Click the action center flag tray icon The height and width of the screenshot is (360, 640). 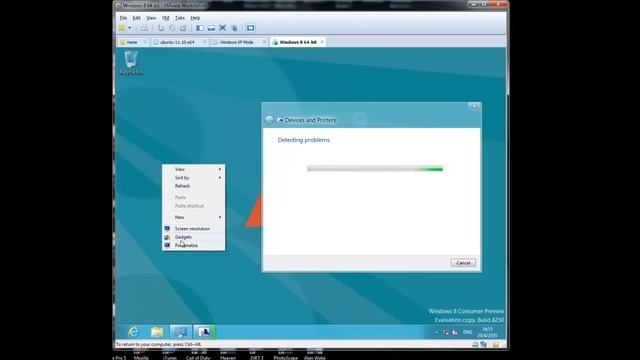click(x=446, y=333)
